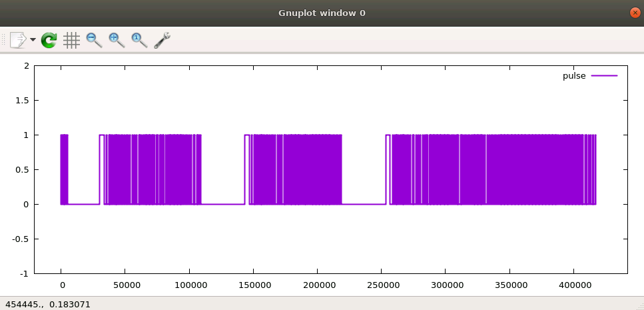Close the Gnuplot window

(634, 13)
